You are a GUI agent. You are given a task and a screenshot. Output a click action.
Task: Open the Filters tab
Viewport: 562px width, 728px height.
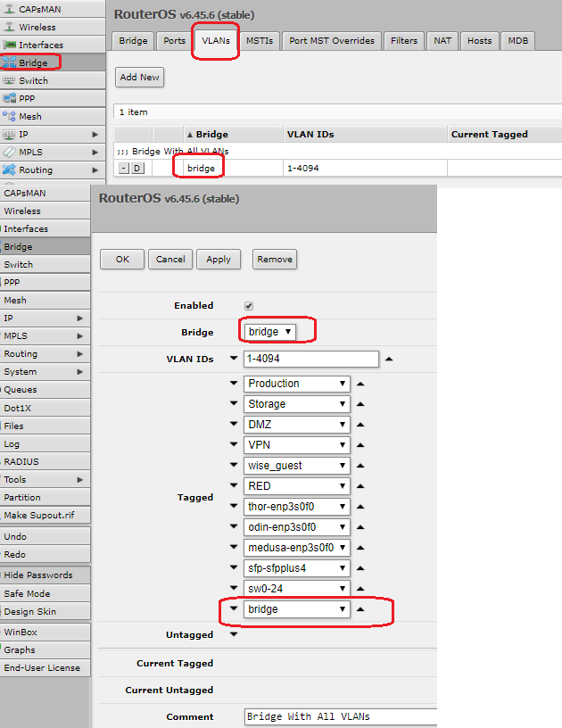404,41
